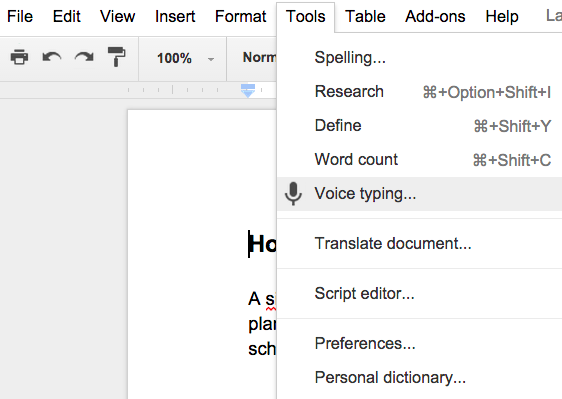Click the undo arrow icon
The image size is (562, 399).
pos(52,57)
